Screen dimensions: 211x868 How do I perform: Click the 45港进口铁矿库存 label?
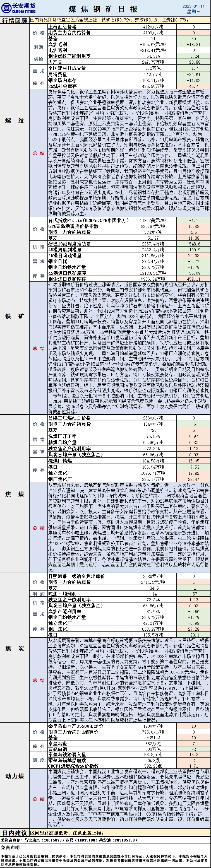[67, 273]
